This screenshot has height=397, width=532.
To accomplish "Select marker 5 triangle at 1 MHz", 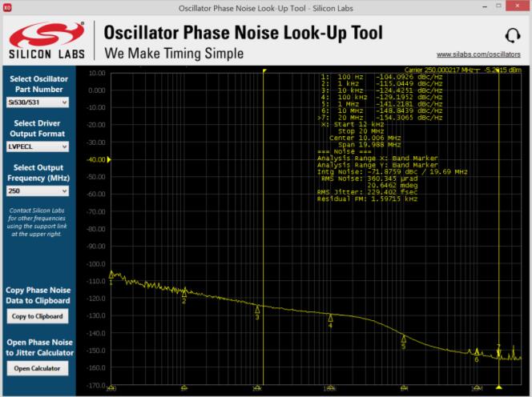I will point(403,339).
